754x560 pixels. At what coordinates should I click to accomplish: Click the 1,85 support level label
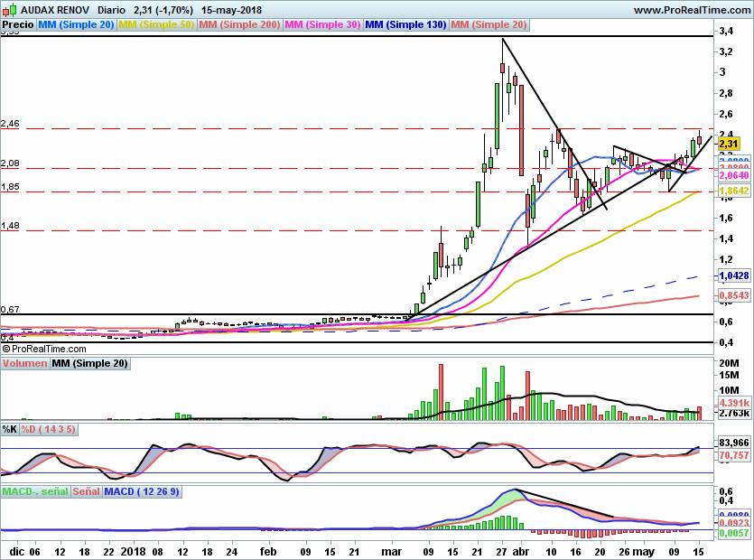[10, 187]
